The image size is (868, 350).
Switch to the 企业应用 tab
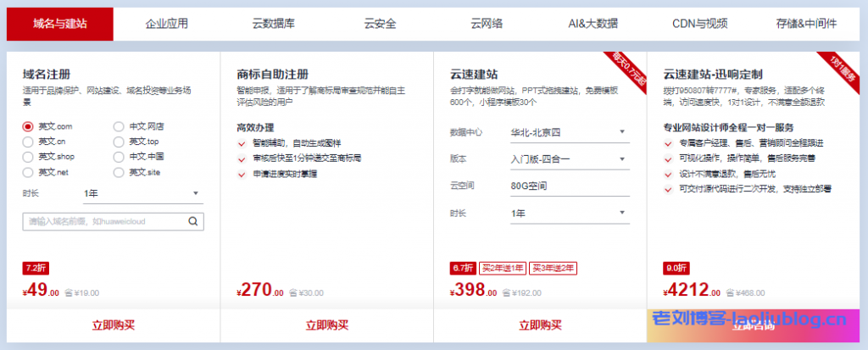[x=167, y=24]
